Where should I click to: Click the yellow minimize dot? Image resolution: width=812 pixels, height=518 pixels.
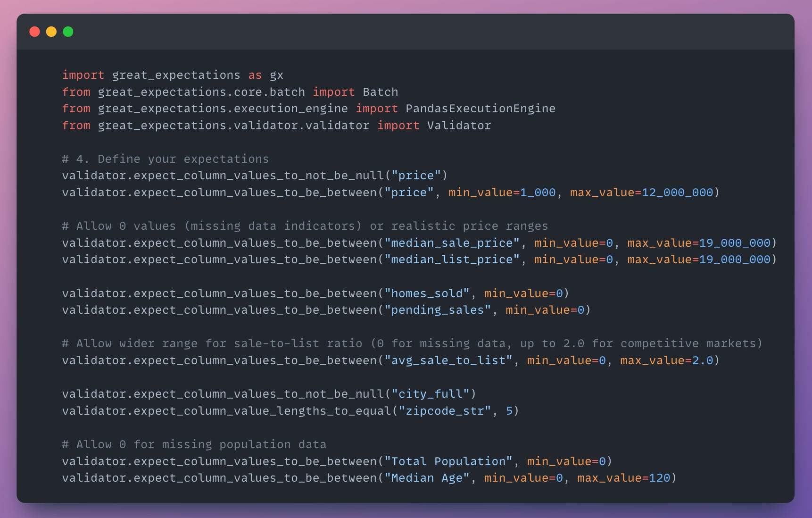tap(51, 32)
